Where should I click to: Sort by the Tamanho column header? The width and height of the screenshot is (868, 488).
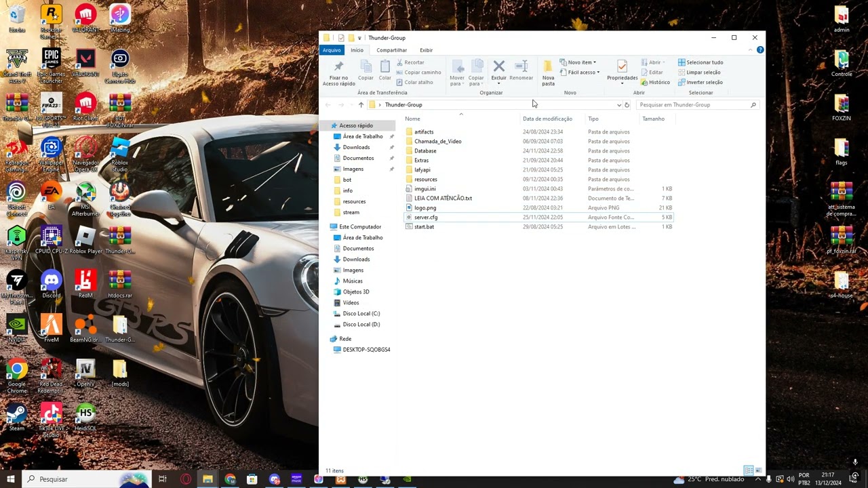(657, 119)
